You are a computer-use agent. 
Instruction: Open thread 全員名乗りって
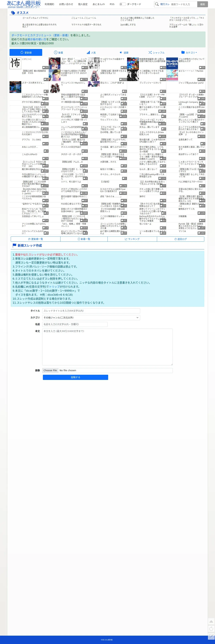pyautogui.click(x=185, y=140)
